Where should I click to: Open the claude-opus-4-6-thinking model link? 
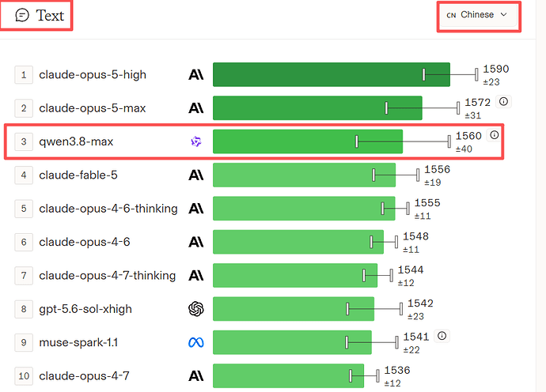pos(108,209)
